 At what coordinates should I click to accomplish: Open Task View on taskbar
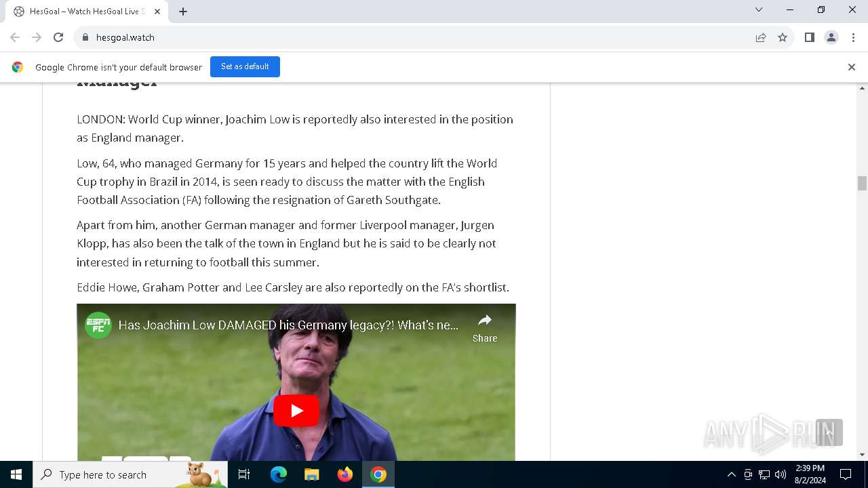click(244, 474)
